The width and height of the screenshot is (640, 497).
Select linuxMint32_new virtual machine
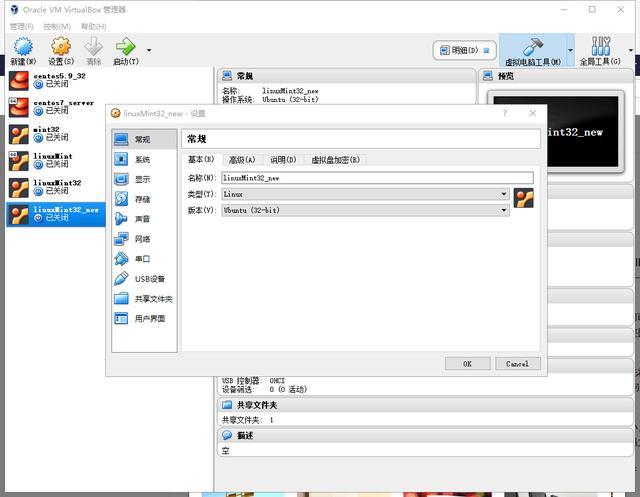pos(56,214)
